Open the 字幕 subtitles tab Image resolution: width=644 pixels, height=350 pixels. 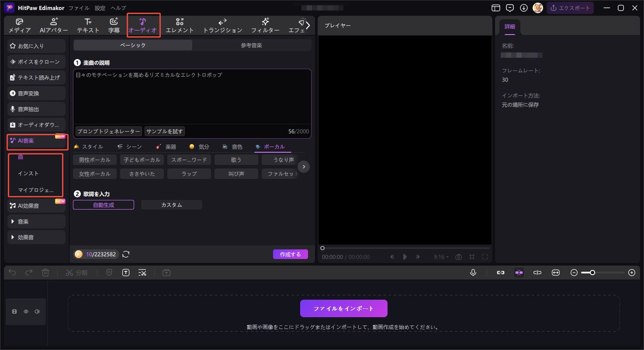(x=114, y=26)
